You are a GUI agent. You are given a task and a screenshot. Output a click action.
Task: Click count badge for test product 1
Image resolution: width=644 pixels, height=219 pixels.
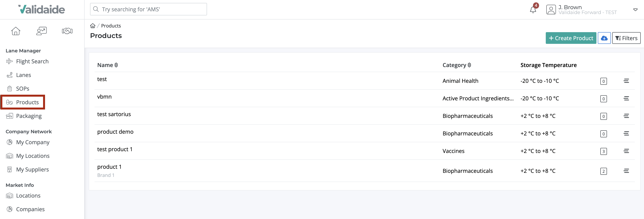603,151
